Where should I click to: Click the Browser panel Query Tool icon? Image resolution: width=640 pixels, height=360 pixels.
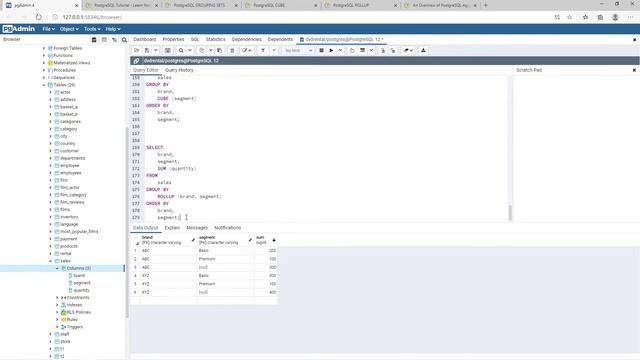94,40
